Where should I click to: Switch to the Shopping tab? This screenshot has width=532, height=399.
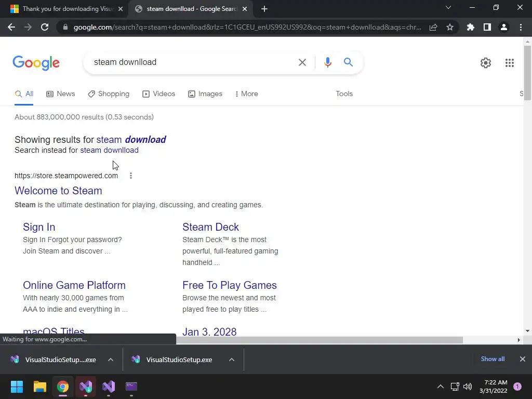click(x=109, y=94)
